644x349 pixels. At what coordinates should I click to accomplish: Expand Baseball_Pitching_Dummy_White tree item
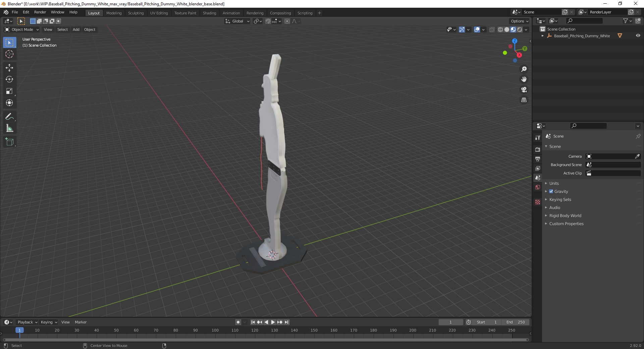coord(543,36)
